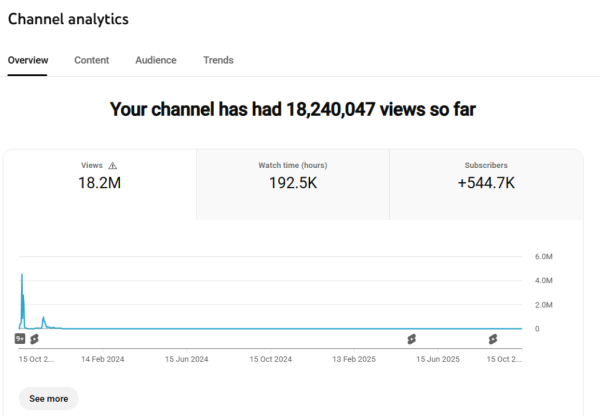The width and height of the screenshot is (600, 416).
Task: Select the Views 18.2M metric card
Action: tap(99, 184)
